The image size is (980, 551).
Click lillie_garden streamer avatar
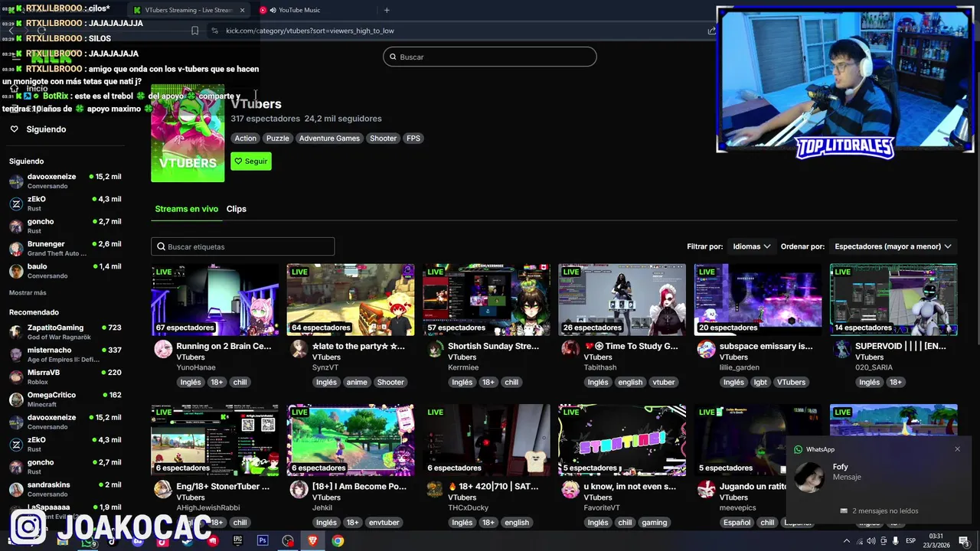[x=706, y=350]
